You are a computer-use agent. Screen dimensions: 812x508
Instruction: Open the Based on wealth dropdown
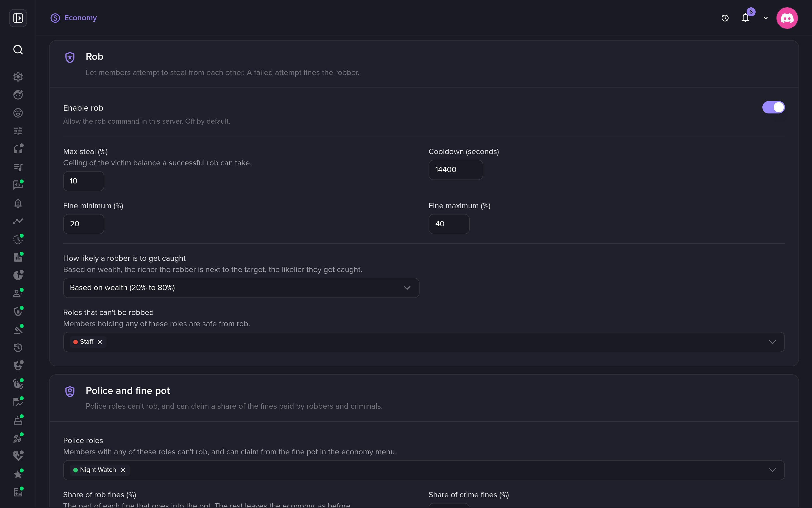point(241,288)
